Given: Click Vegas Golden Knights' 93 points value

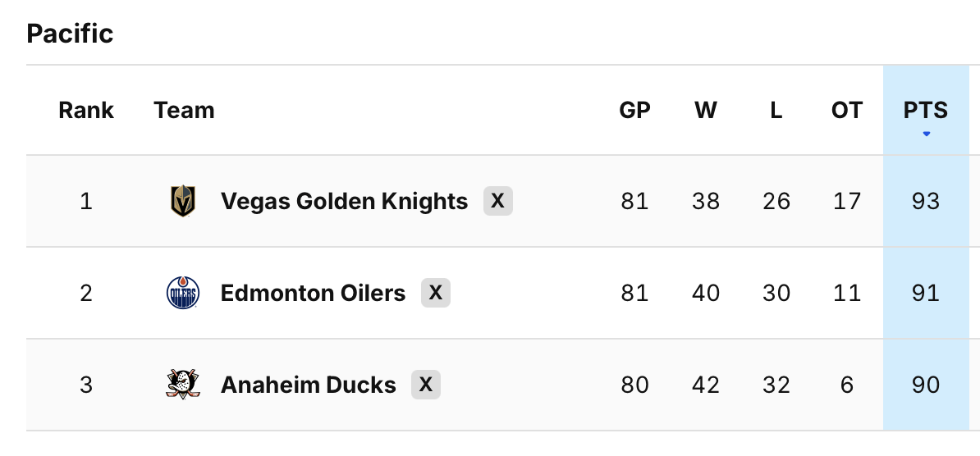Looking at the screenshot, I should point(926,201).
